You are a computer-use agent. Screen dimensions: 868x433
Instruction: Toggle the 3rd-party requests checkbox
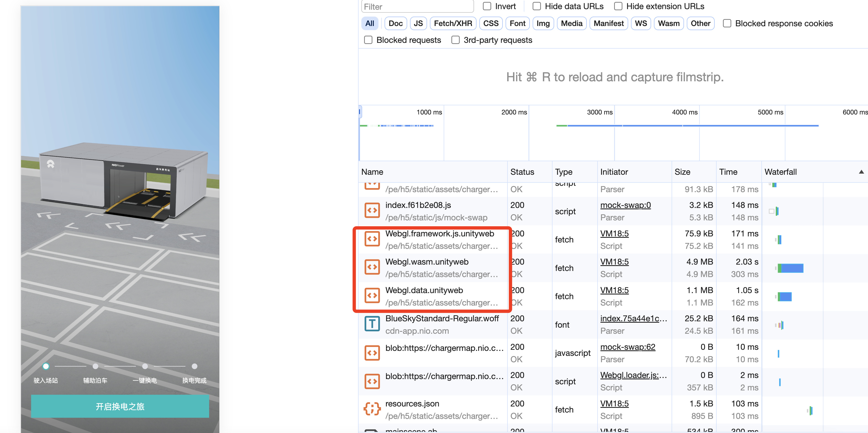click(x=455, y=40)
